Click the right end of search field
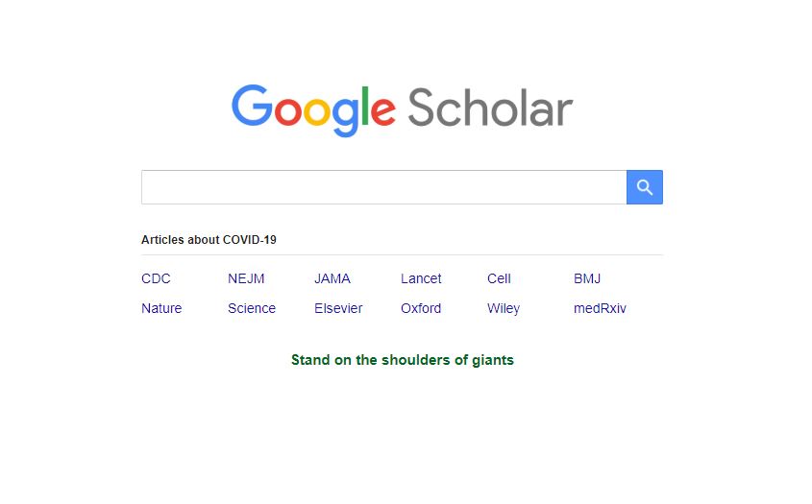 pyautogui.click(x=610, y=187)
